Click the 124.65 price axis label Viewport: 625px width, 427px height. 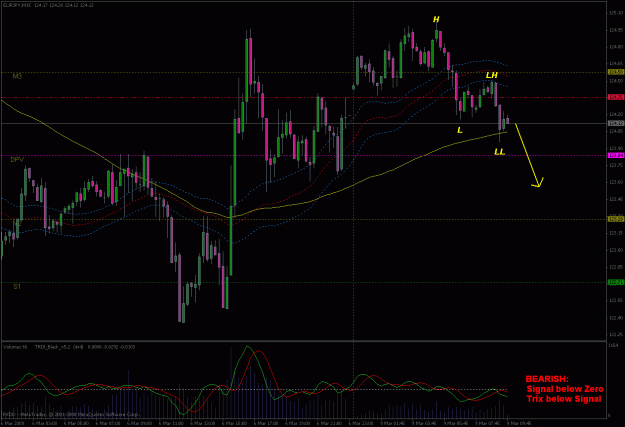616,64
